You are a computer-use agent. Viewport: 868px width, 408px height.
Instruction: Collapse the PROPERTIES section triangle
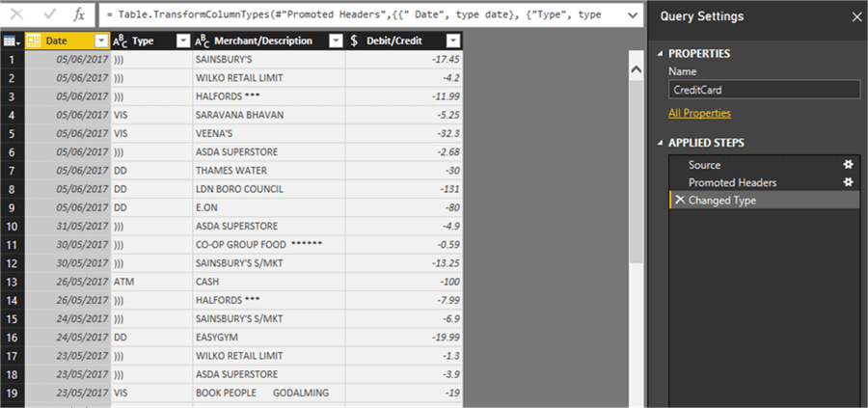pyautogui.click(x=660, y=54)
